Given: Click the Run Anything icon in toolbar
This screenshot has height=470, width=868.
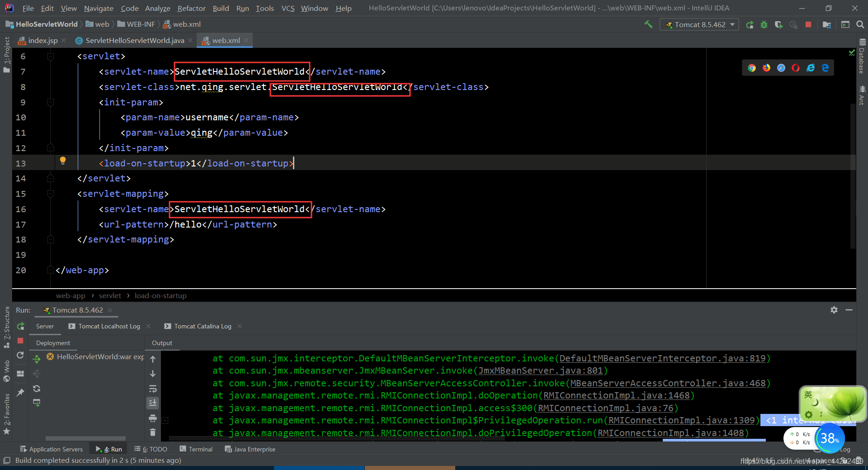Looking at the screenshot, I should click(845, 24).
